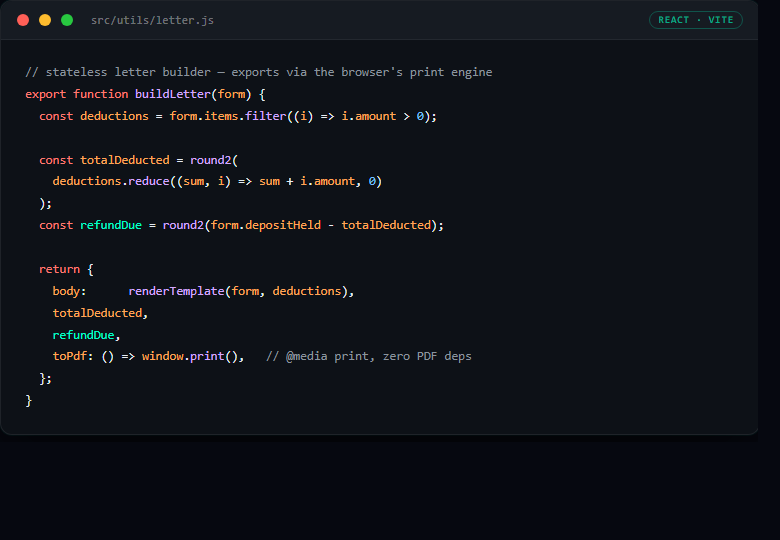Click the deductions variable in its const declaration
This screenshot has height=540, width=780.
[x=114, y=116]
